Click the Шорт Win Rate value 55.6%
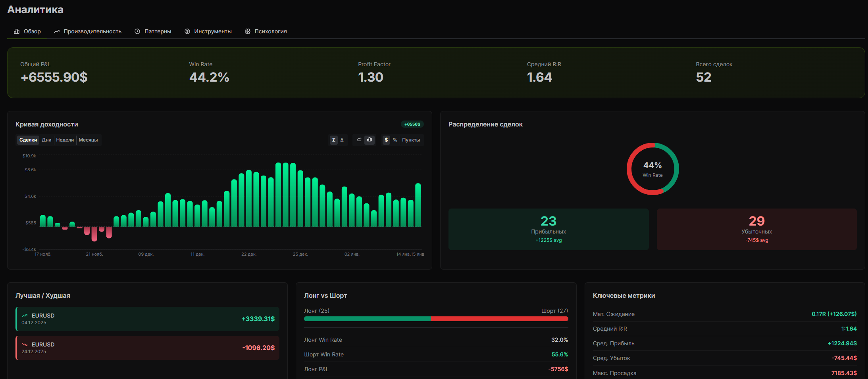This screenshot has width=868, height=379. 560,354
